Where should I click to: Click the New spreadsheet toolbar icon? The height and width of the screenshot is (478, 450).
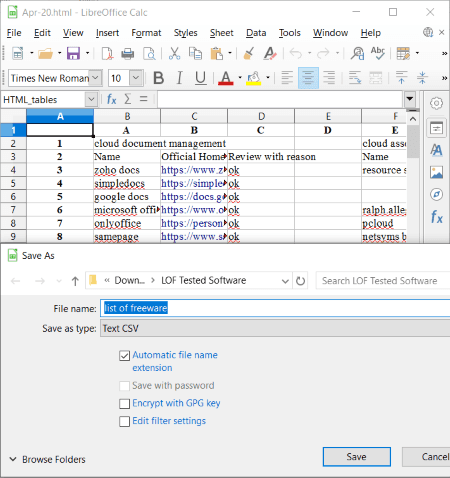pyautogui.click(x=17, y=53)
